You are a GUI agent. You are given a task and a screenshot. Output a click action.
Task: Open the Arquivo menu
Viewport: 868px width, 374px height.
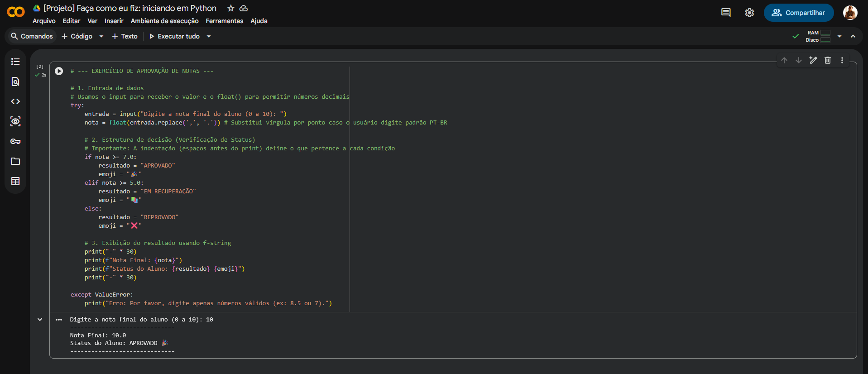[x=44, y=21]
